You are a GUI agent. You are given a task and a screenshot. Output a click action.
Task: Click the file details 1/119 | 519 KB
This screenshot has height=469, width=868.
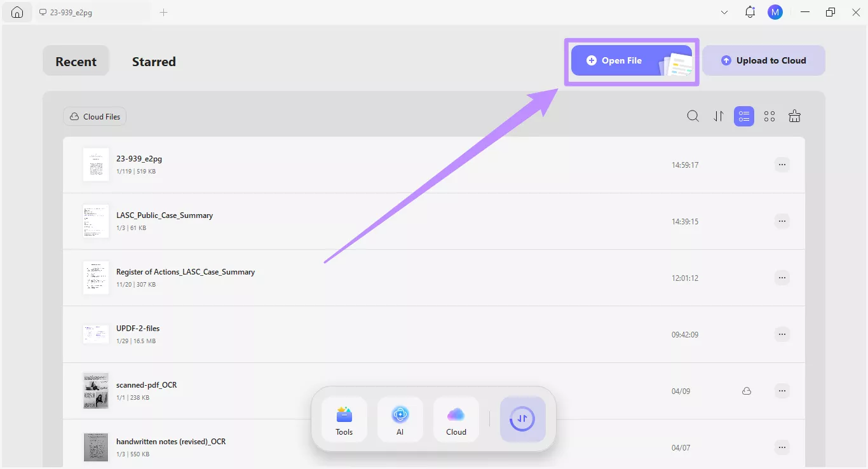coord(136,172)
